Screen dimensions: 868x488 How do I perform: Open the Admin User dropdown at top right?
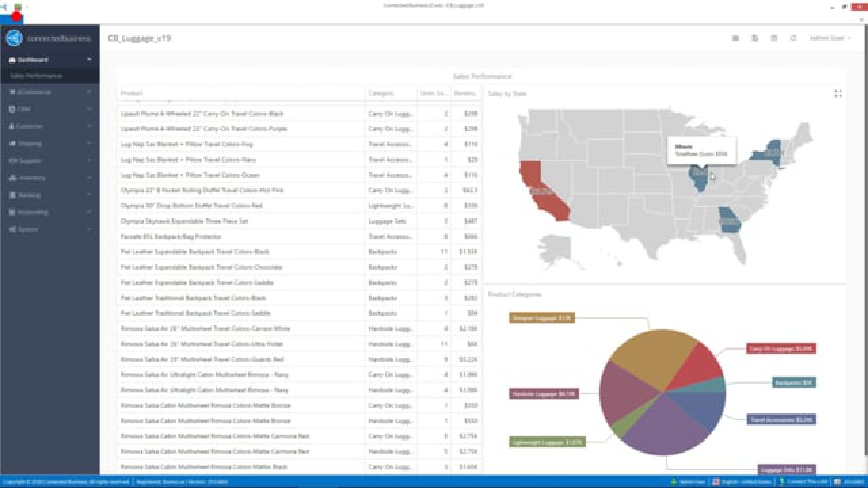(830, 38)
